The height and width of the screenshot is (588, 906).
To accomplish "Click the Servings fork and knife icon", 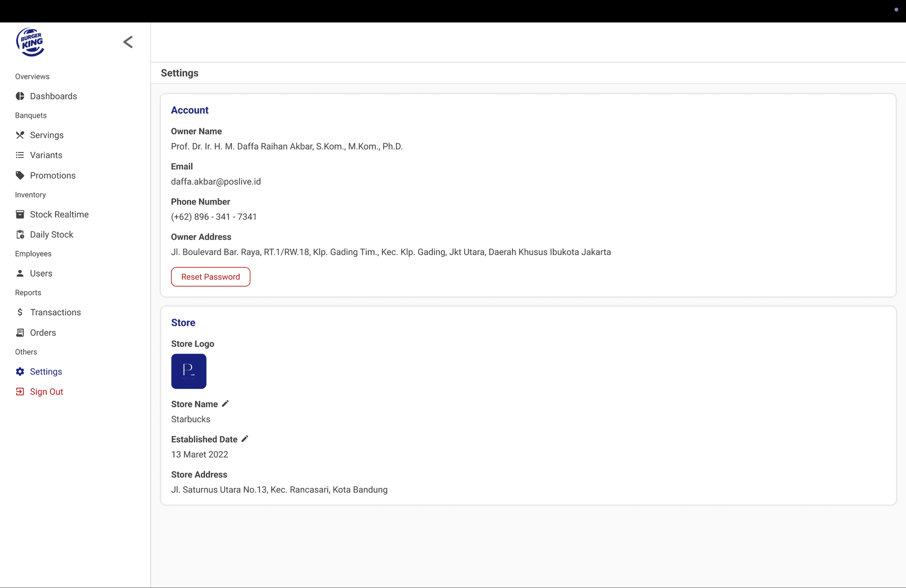I will (20, 135).
